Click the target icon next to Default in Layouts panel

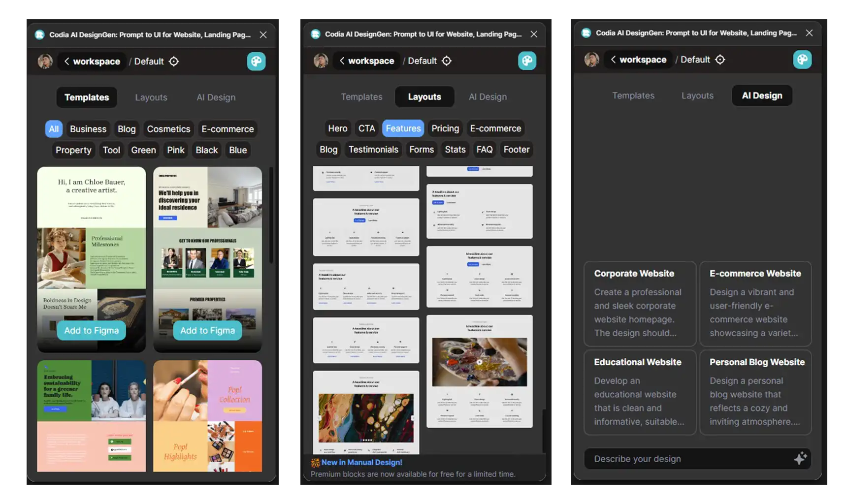pyautogui.click(x=447, y=61)
